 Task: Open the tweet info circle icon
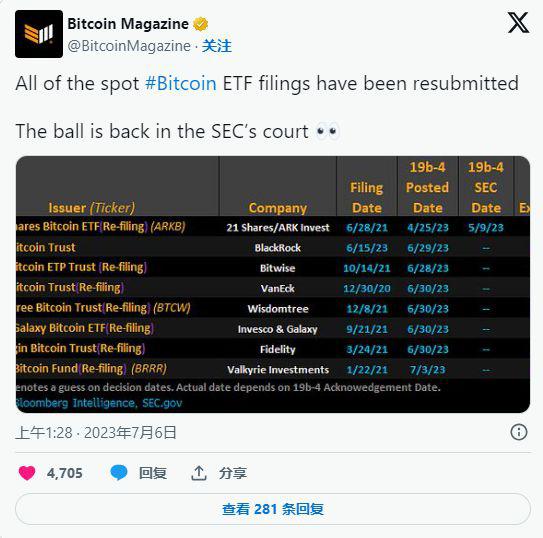[x=519, y=432]
